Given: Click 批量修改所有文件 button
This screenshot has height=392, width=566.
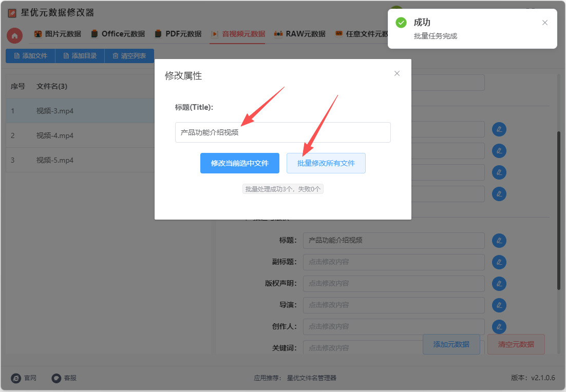Looking at the screenshot, I should coord(326,163).
